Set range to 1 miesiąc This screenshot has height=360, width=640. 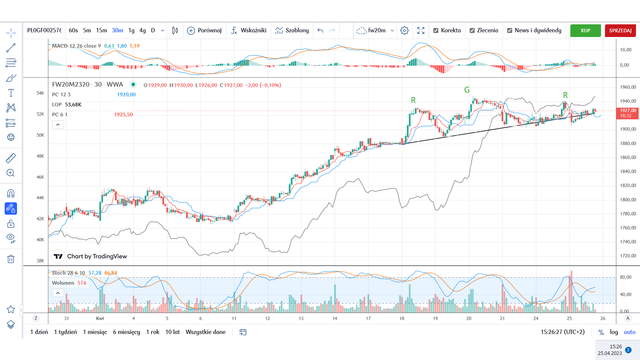point(95,332)
